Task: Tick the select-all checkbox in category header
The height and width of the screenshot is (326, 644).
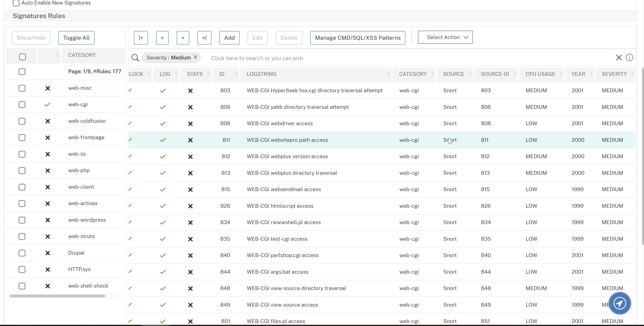Action: click(23, 57)
